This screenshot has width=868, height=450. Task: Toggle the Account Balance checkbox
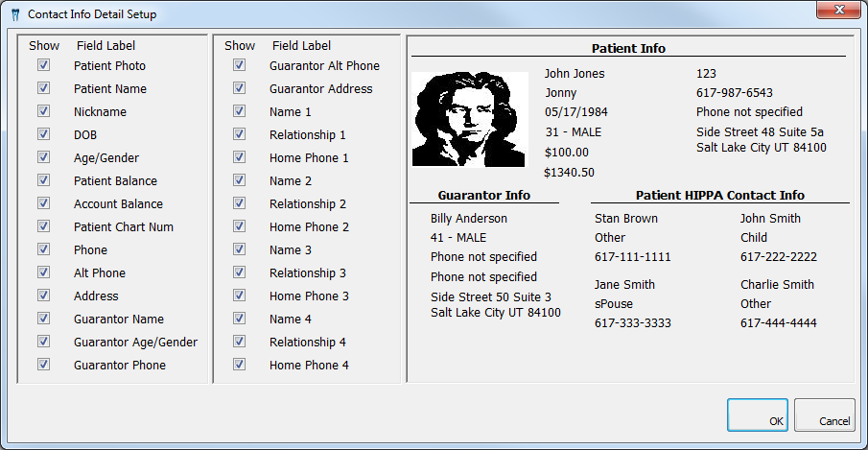(43, 203)
